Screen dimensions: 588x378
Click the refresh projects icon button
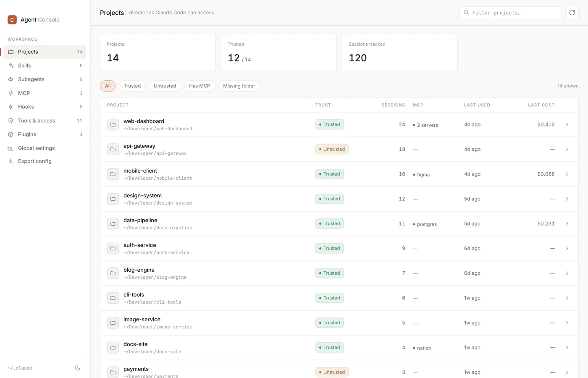click(572, 13)
